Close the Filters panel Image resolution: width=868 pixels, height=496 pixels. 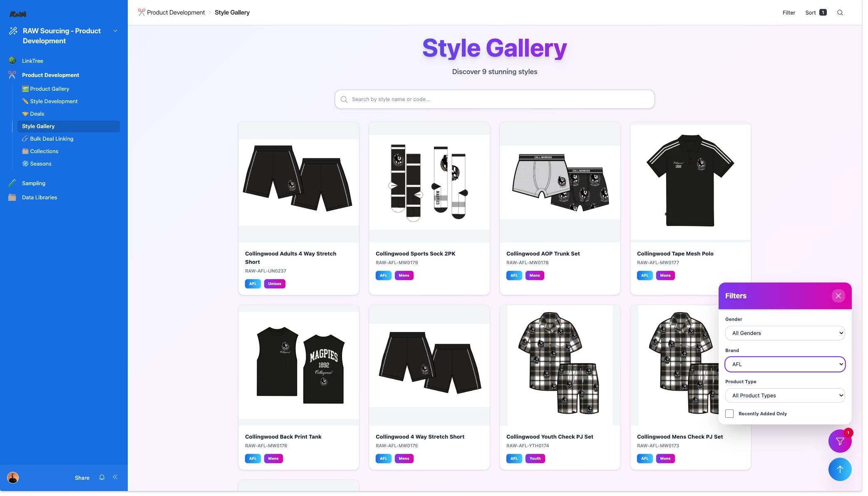click(x=838, y=296)
